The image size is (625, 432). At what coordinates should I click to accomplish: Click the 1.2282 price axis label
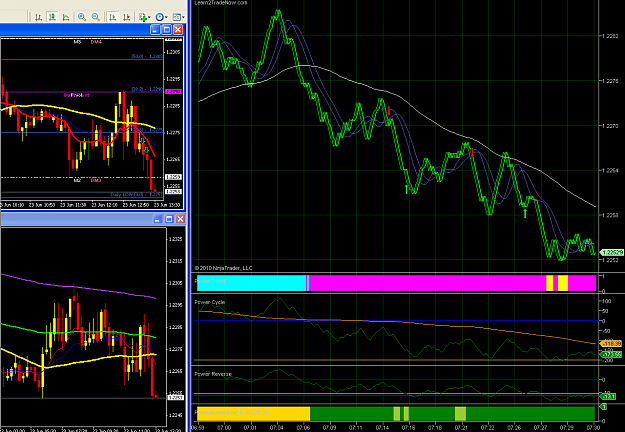click(610, 36)
